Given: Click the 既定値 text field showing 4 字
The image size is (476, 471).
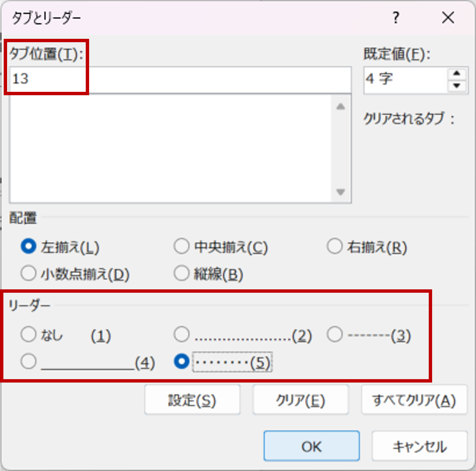Looking at the screenshot, I should click(x=405, y=80).
